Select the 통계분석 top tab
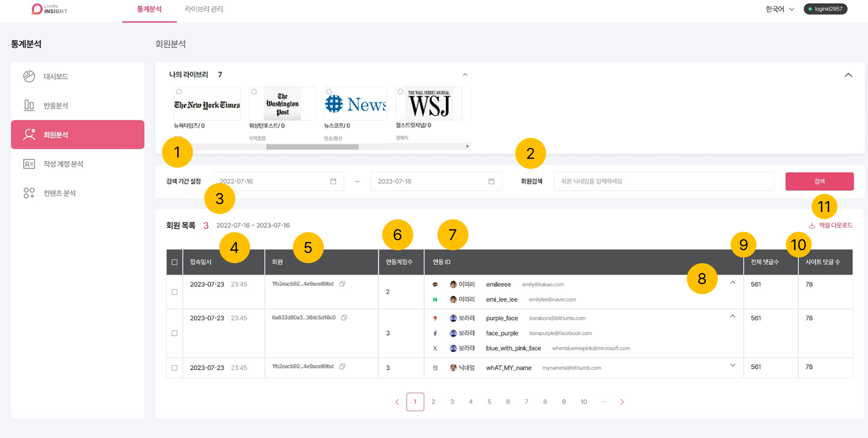Image resolution: width=868 pixels, height=438 pixels. 149,9
